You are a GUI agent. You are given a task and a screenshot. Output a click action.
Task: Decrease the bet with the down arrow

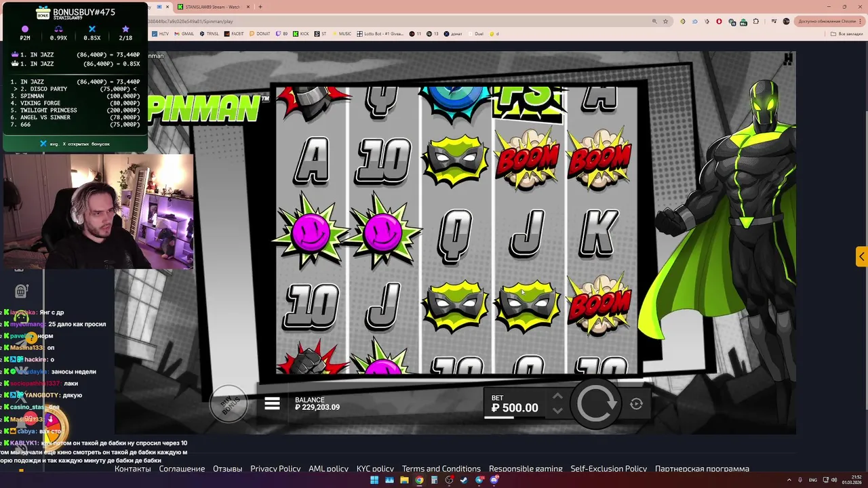click(x=557, y=410)
